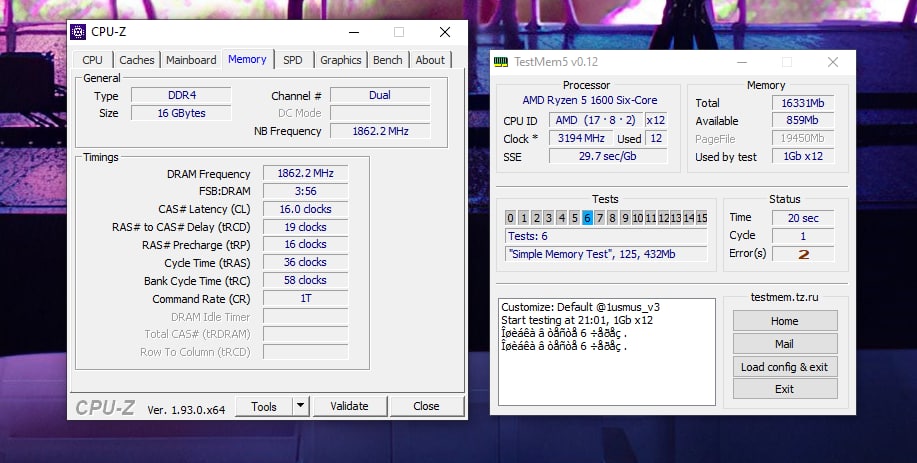Switch to the Caches tab
The height and width of the screenshot is (463, 917).
137,60
